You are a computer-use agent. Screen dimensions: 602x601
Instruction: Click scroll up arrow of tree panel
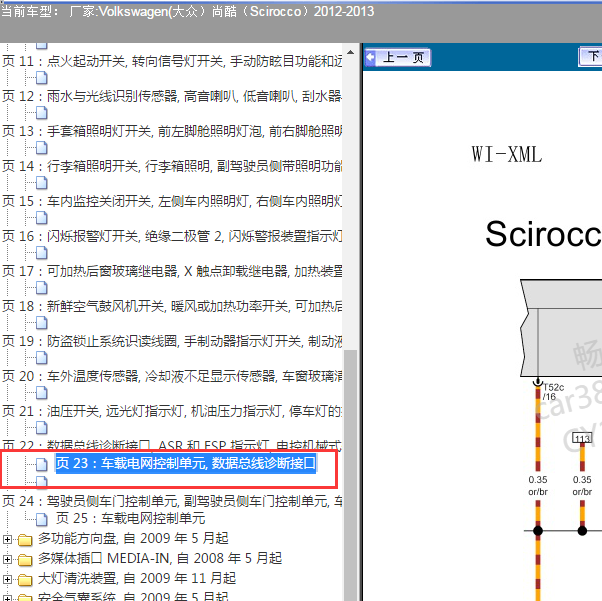pos(350,52)
